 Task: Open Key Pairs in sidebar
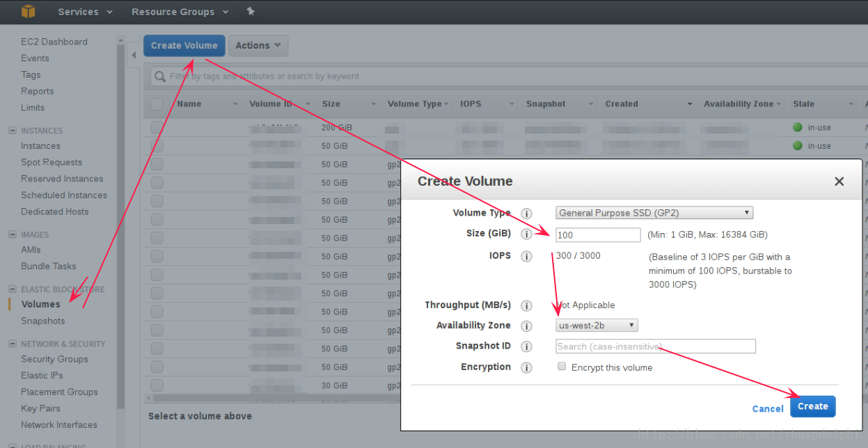(40, 408)
